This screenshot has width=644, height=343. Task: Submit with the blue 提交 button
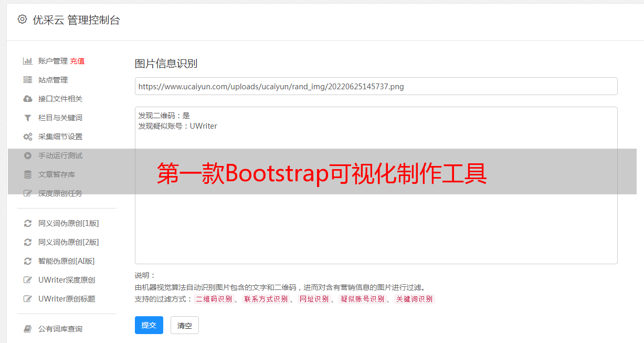[149, 325]
